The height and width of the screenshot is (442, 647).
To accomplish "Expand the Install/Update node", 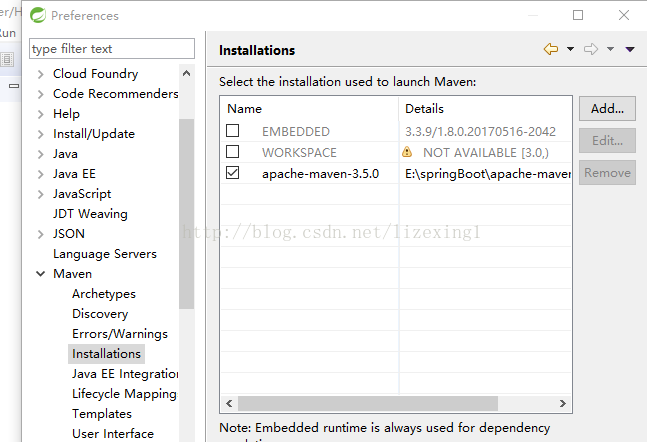I will [x=40, y=135].
